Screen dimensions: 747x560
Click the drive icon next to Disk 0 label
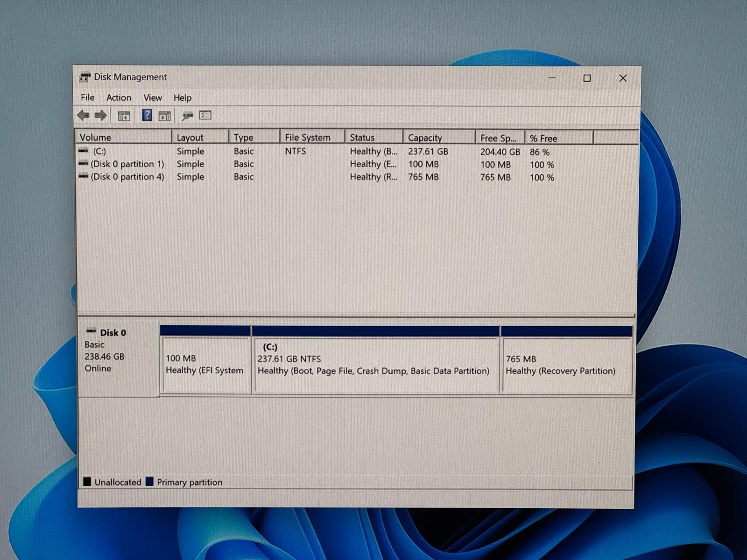coord(91,331)
